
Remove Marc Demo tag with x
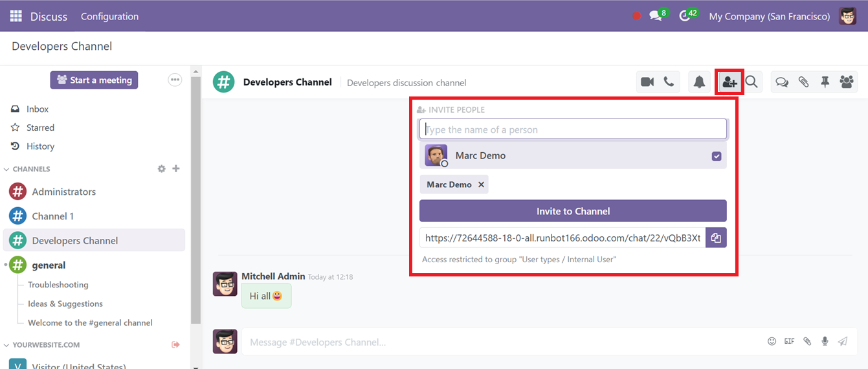(481, 184)
